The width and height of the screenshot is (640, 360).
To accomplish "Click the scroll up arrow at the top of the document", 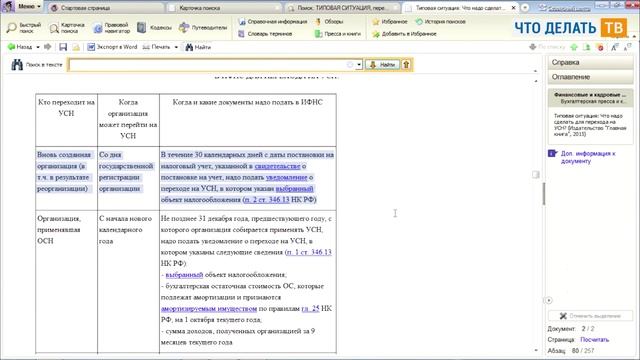I will point(536,81).
